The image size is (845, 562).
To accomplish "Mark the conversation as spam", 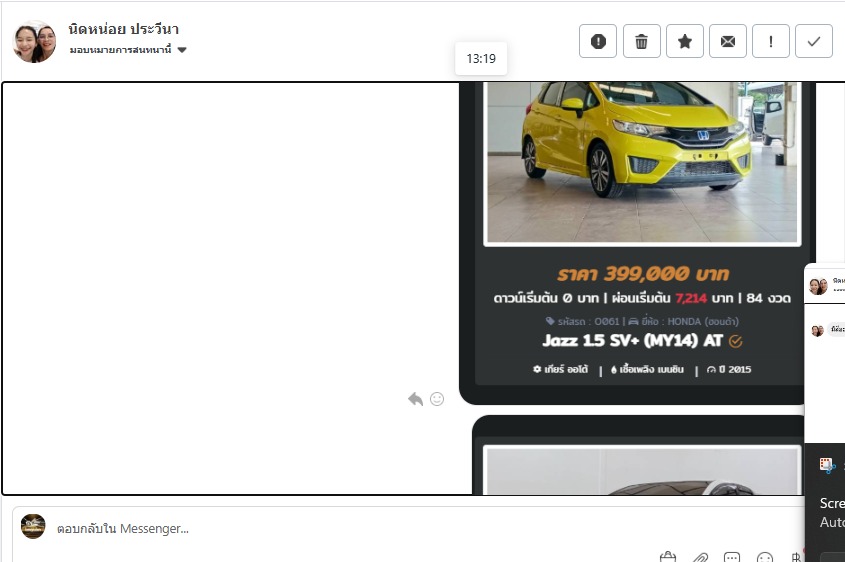I will (x=598, y=41).
